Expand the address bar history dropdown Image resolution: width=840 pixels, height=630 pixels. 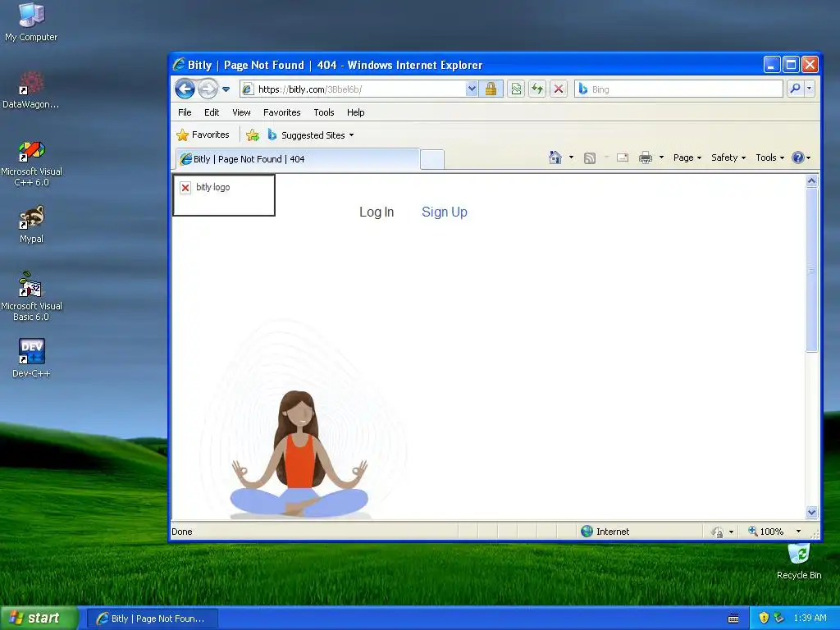coord(472,89)
